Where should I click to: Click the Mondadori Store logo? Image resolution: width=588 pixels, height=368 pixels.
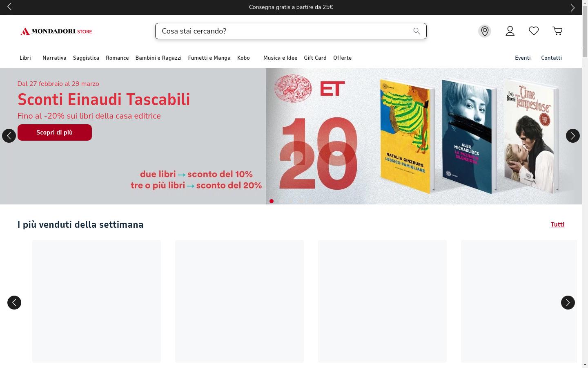pos(56,31)
